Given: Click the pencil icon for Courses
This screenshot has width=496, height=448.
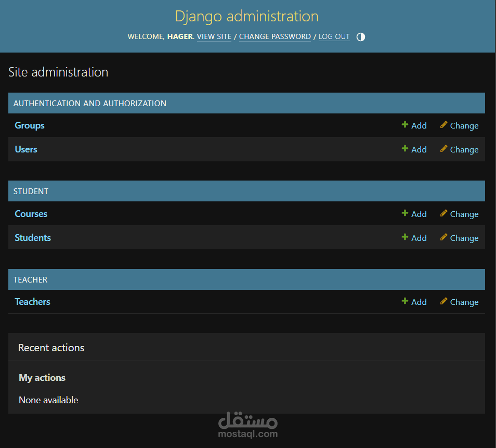Looking at the screenshot, I should click(x=443, y=213).
